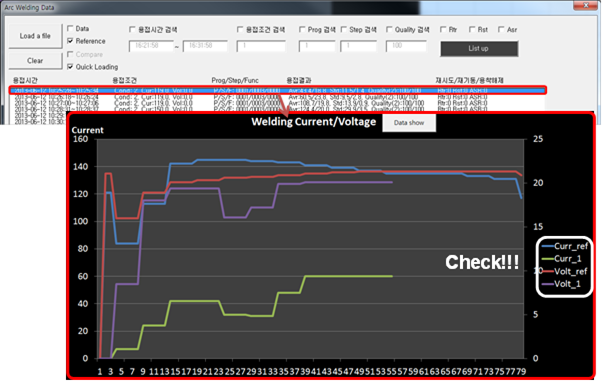The width and height of the screenshot is (602, 382).
Task: Click the Quality value input field
Action: coord(406,46)
